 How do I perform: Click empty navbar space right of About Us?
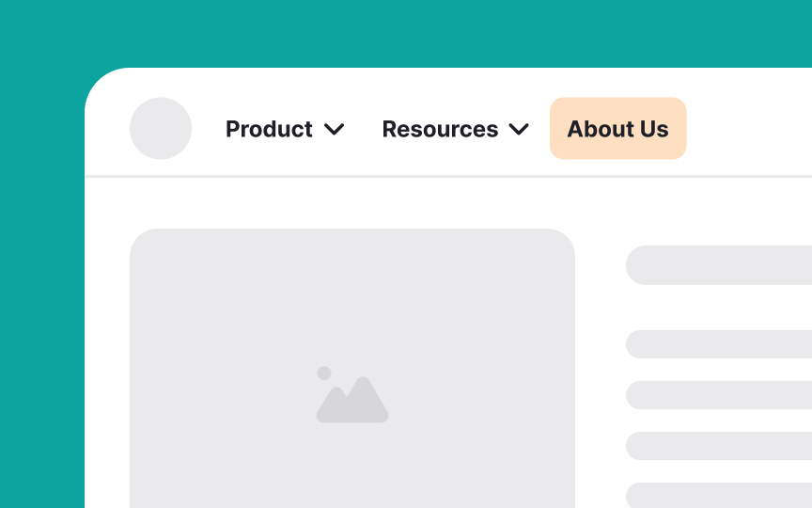pyautogui.click(x=749, y=128)
